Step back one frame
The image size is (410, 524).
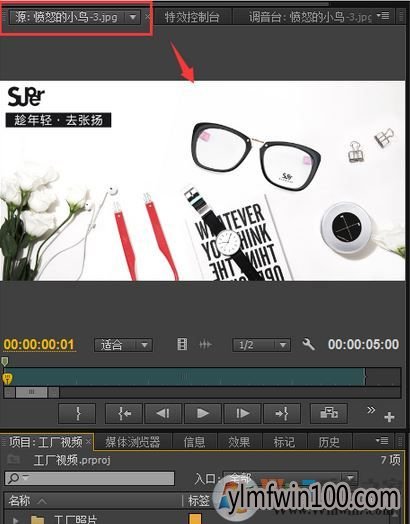coord(163,413)
